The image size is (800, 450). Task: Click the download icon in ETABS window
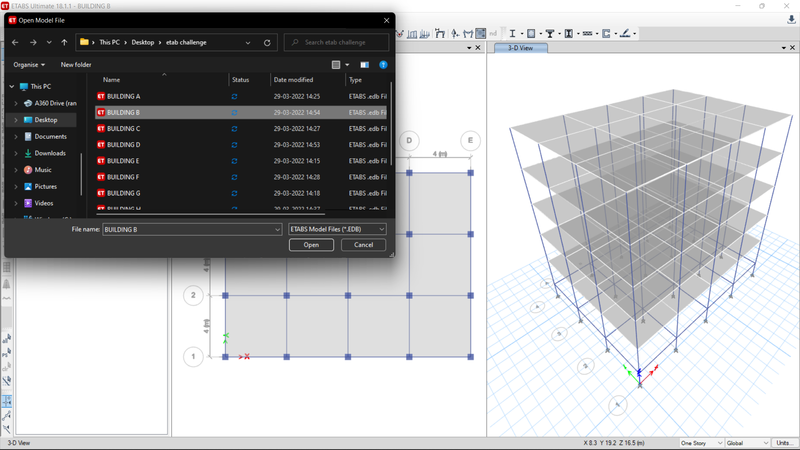tap(791, 19)
